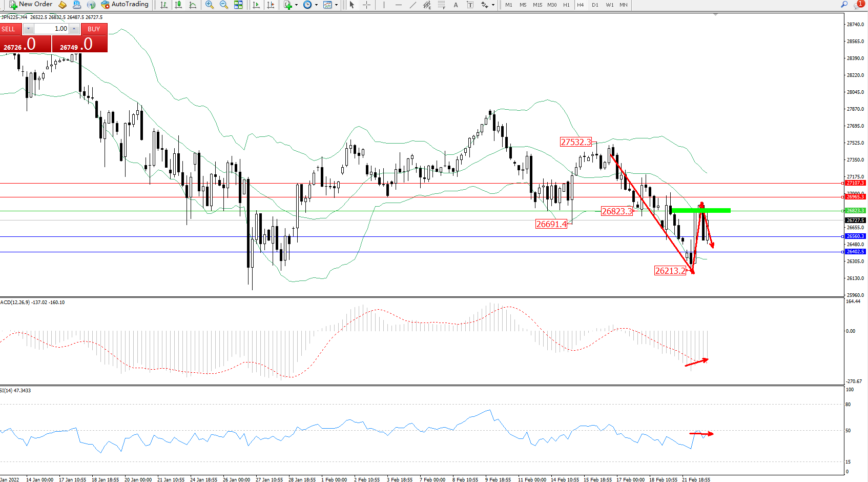Toggle AutoTrading on or off

coord(125,5)
